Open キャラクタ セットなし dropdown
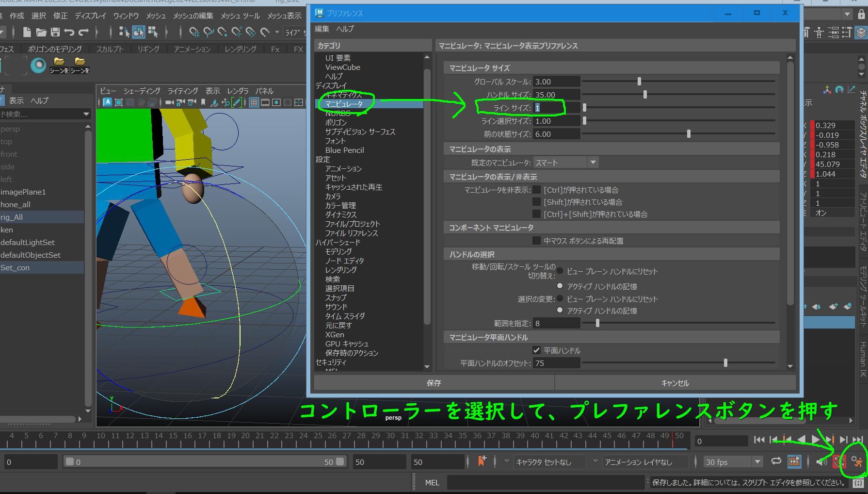 point(550,462)
